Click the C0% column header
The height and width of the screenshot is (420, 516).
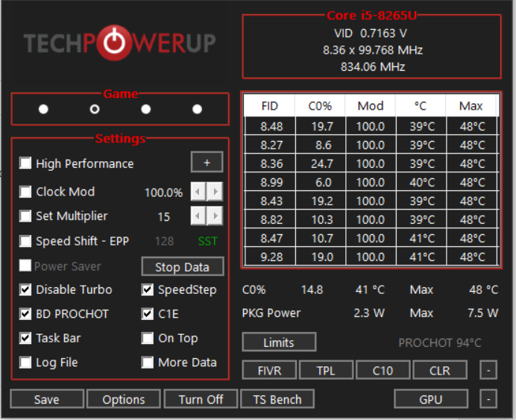pyautogui.click(x=320, y=106)
